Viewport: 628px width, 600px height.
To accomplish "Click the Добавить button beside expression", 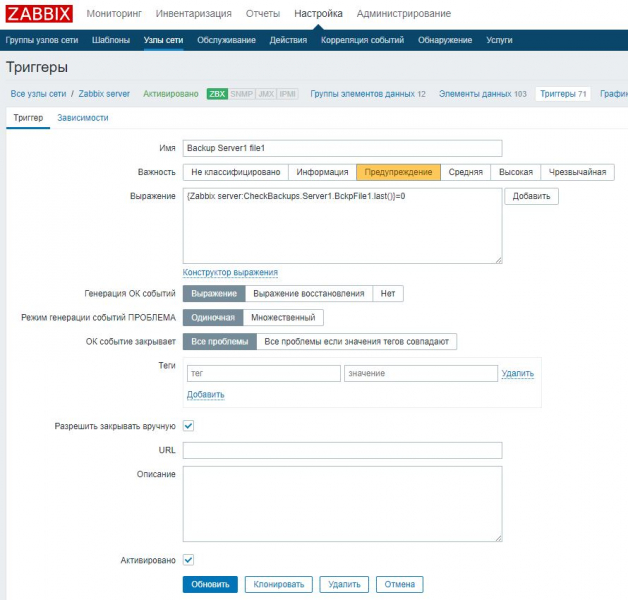I will point(531,196).
